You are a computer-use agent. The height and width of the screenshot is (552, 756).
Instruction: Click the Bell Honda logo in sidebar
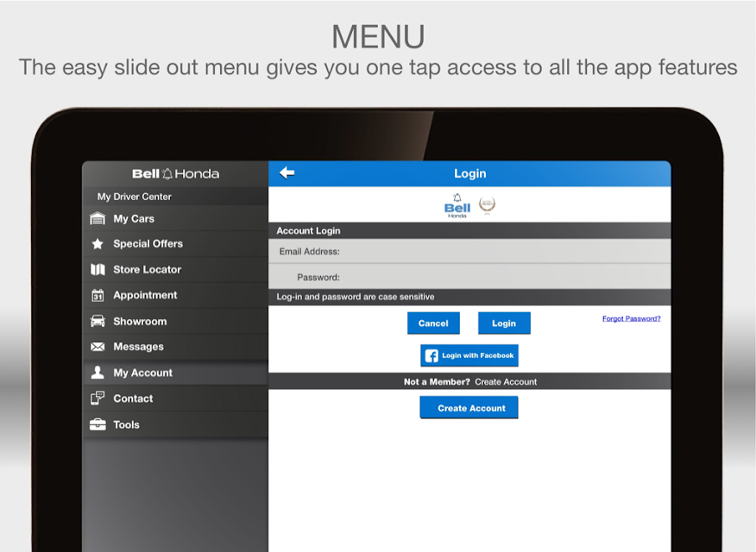click(x=175, y=173)
